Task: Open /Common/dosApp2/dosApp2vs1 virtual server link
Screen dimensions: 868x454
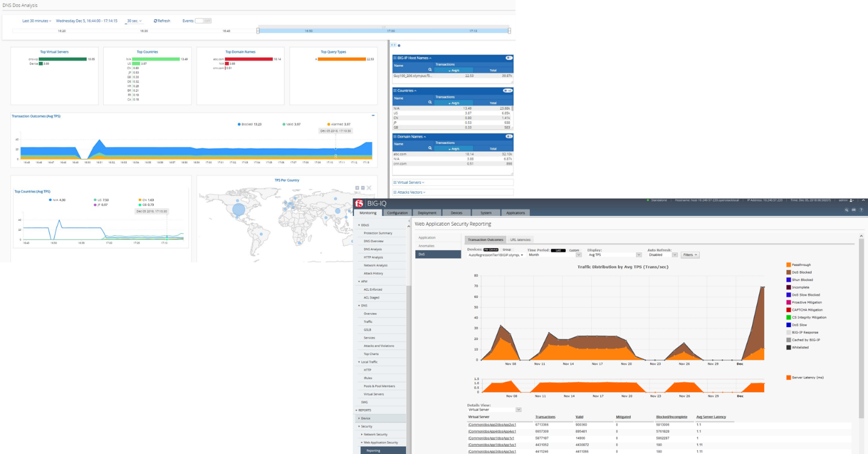Action: coord(491,425)
